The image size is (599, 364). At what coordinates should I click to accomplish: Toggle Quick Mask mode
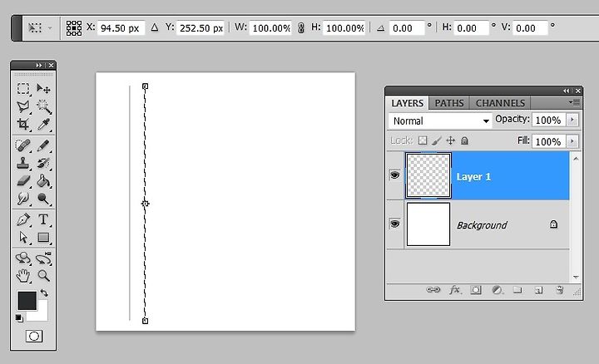(34, 336)
